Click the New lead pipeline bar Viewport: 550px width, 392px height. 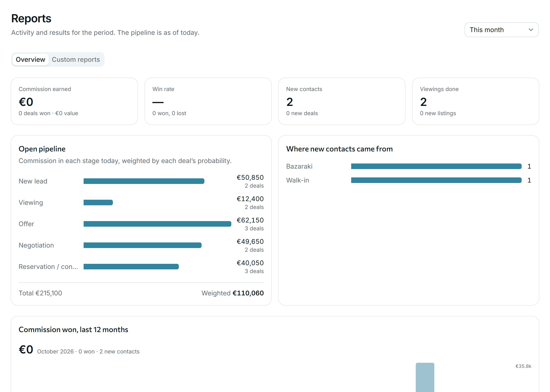[144, 181]
